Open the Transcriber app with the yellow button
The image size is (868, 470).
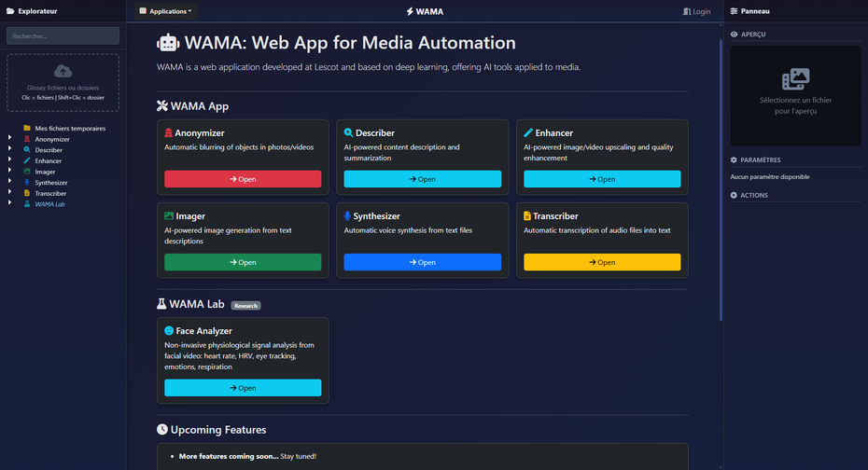coord(602,262)
